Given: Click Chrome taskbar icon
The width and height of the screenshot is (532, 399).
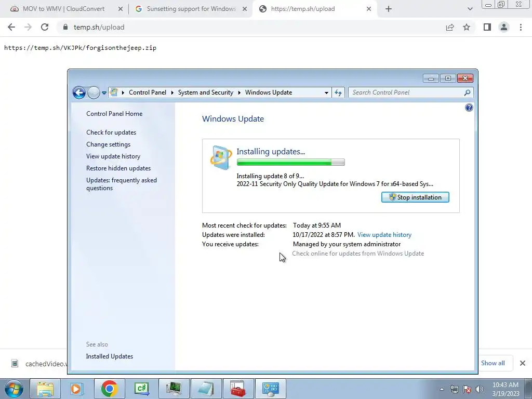Looking at the screenshot, I should click(109, 389).
